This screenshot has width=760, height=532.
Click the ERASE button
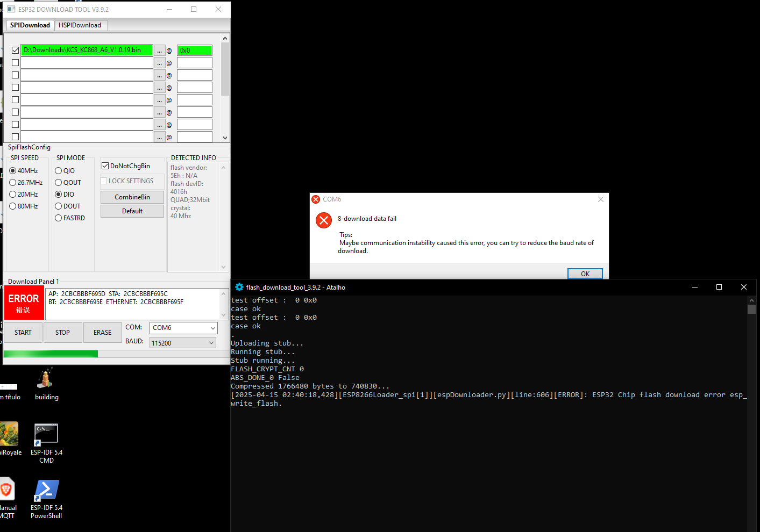102,333
